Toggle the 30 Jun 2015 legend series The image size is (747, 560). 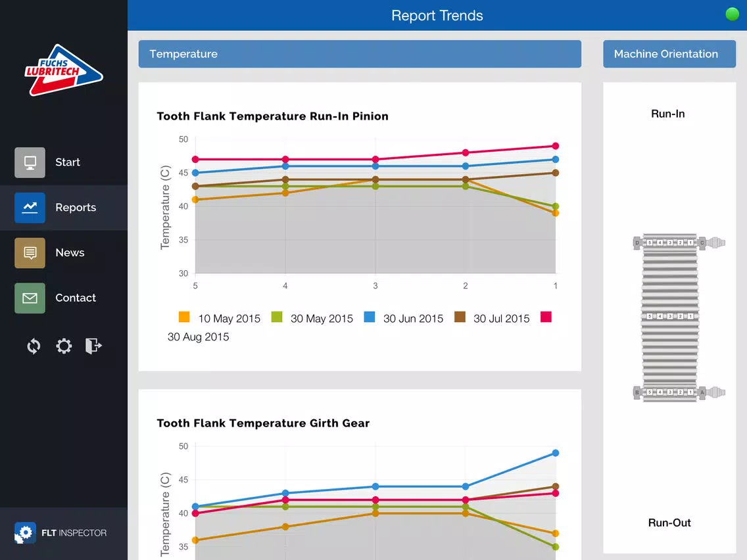tap(404, 318)
